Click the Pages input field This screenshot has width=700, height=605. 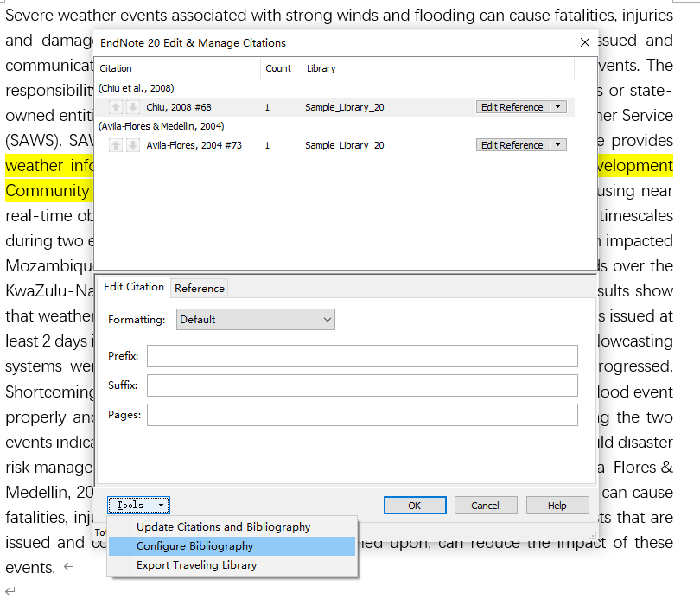pos(362,415)
